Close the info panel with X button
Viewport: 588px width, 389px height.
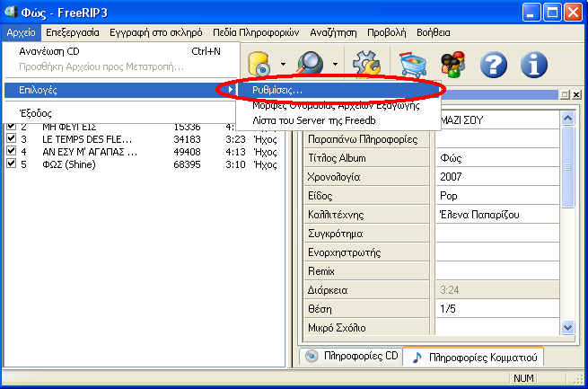click(576, 95)
